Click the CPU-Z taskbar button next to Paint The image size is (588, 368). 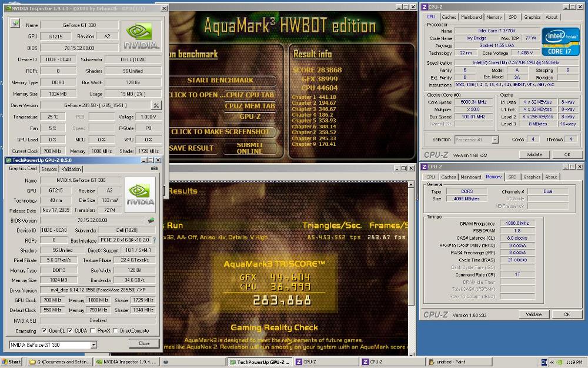coord(393,362)
